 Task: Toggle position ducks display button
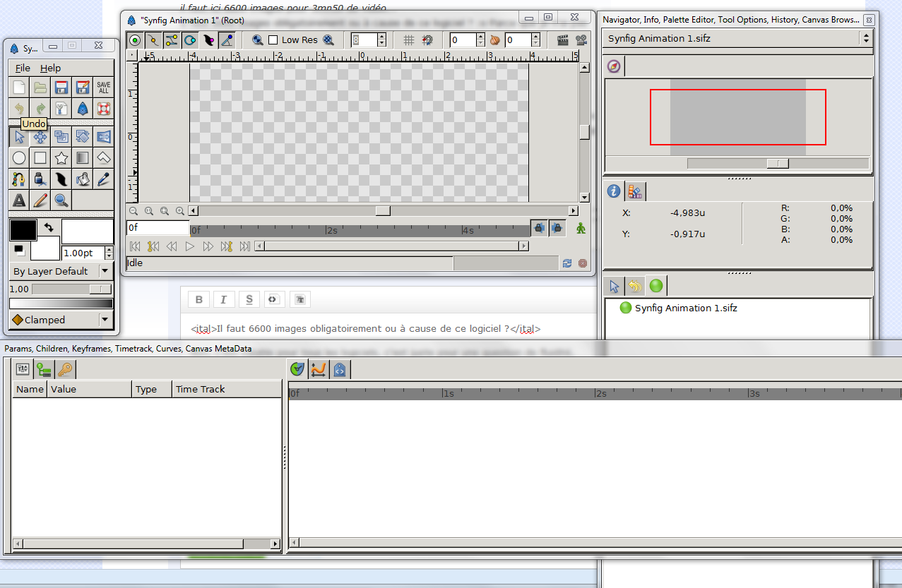coord(135,40)
